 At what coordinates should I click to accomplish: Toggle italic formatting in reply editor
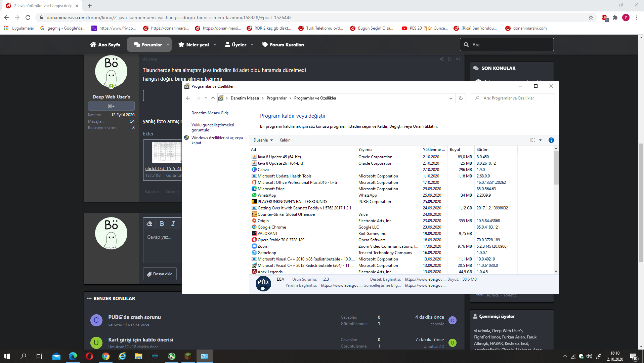tap(173, 224)
